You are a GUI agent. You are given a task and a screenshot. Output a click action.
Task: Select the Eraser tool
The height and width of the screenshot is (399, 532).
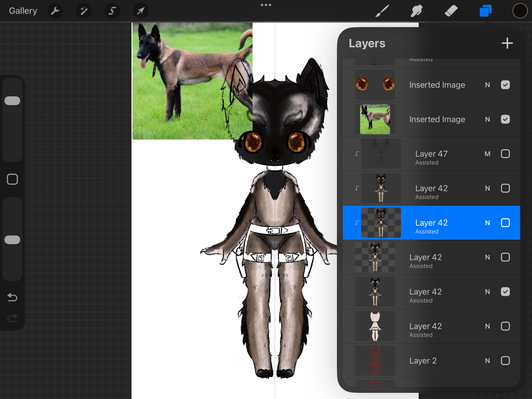coord(451,11)
